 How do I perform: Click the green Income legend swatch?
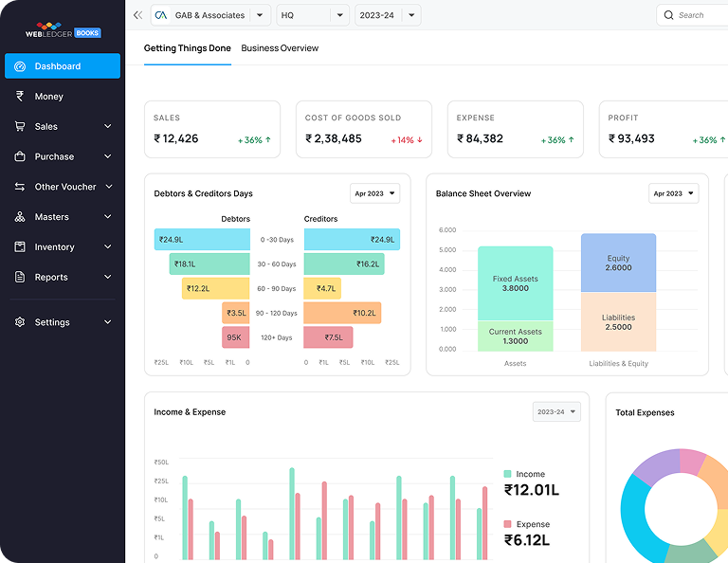pos(508,474)
